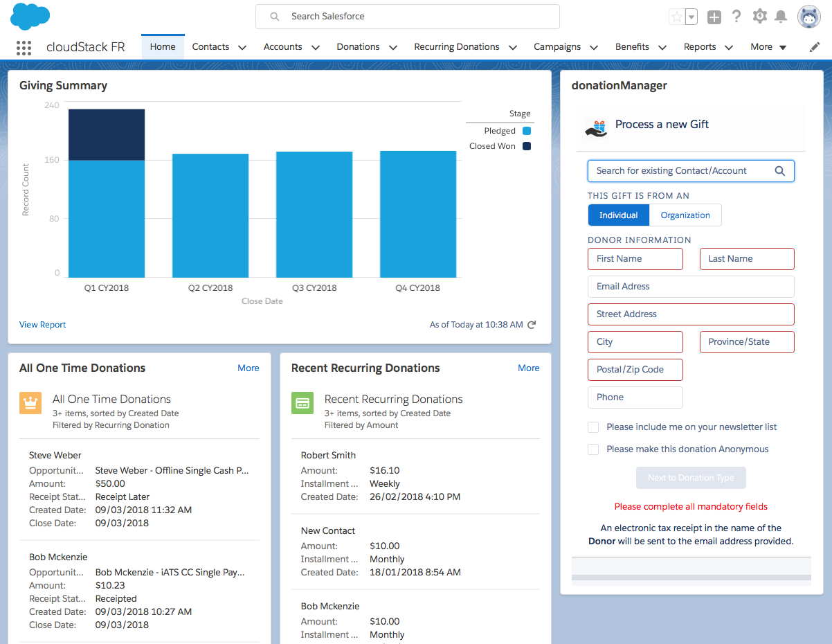This screenshot has height=644, width=832.
Task: Click the Pledged legend color swatch
Action: 527,131
